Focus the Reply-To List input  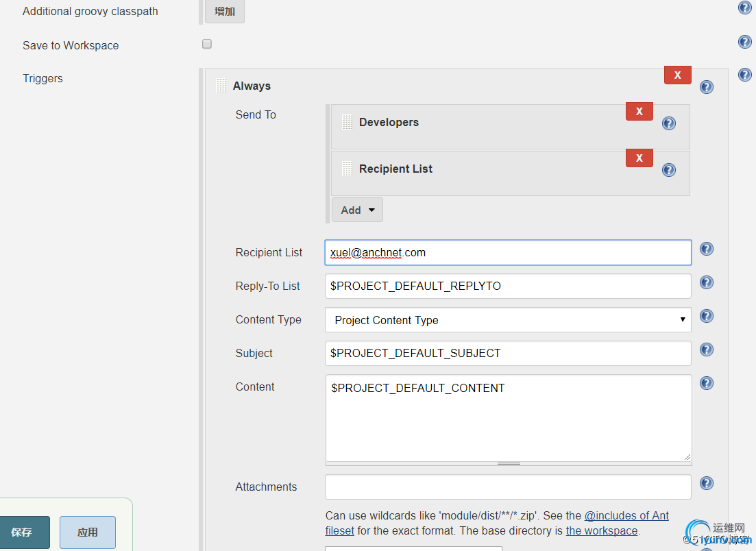click(x=508, y=286)
